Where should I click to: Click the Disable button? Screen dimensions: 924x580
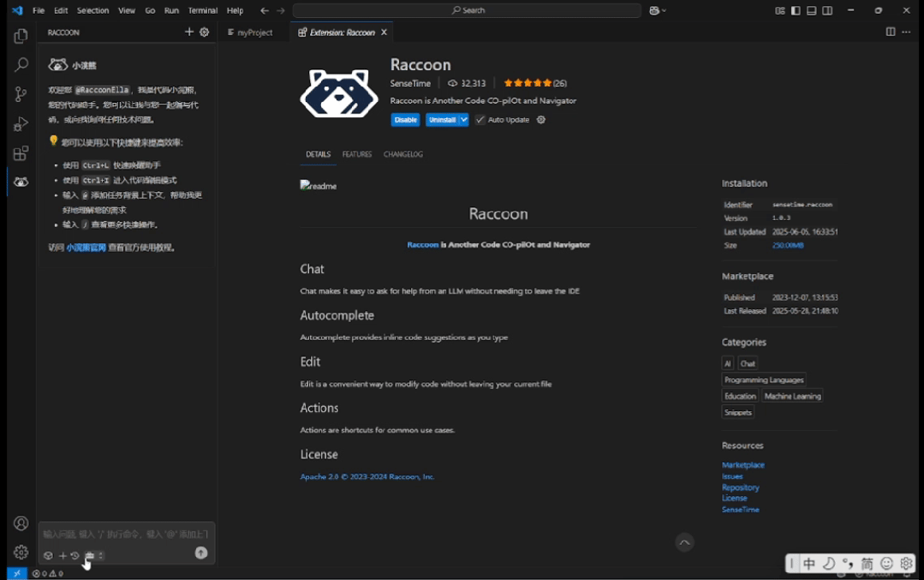point(405,120)
